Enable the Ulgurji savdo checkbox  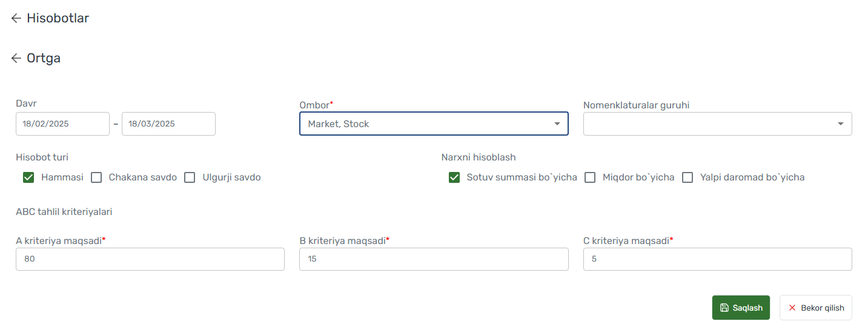point(190,177)
